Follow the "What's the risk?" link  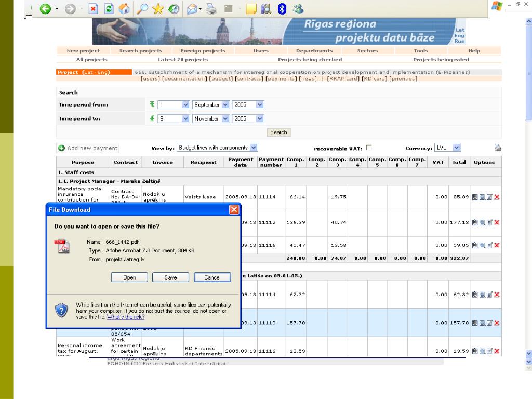point(126,317)
